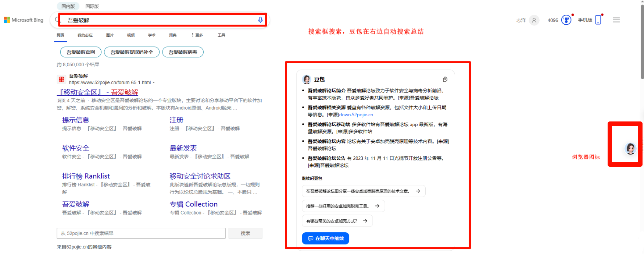
Task: Switch to the 国内版 toggle
Action: (68, 6)
